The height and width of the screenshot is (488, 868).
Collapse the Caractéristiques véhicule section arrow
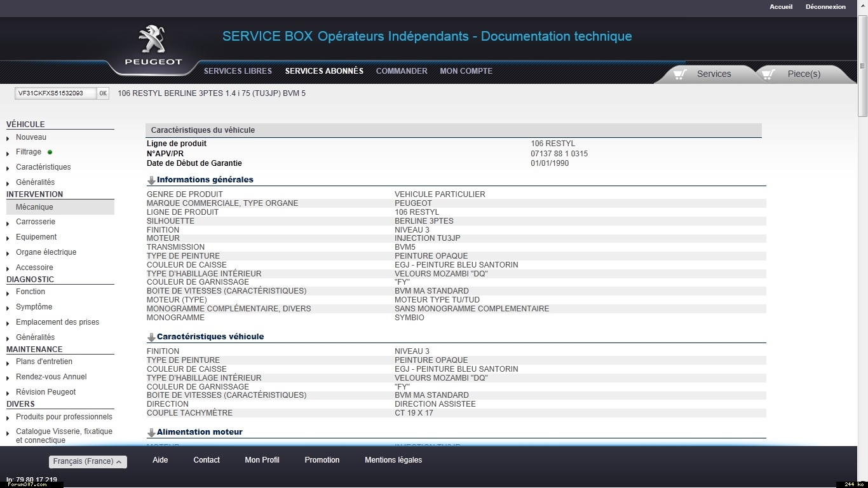[151, 337]
